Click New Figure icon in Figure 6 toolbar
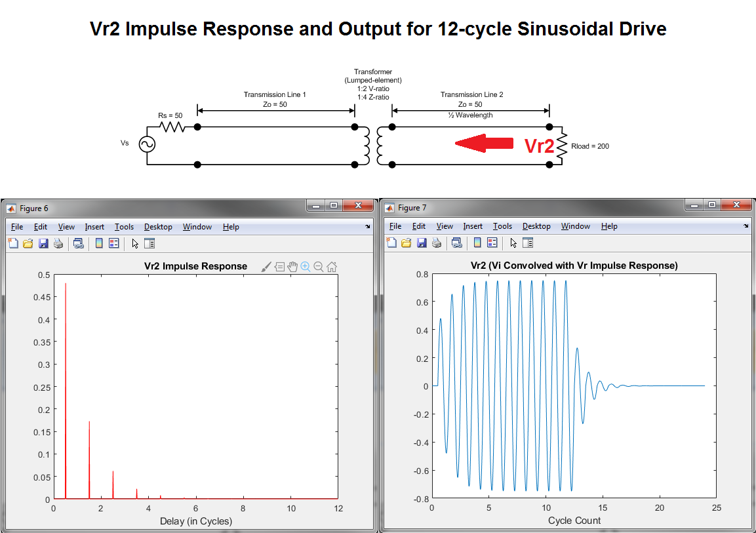Viewport: 756px width, 533px height. [x=14, y=244]
